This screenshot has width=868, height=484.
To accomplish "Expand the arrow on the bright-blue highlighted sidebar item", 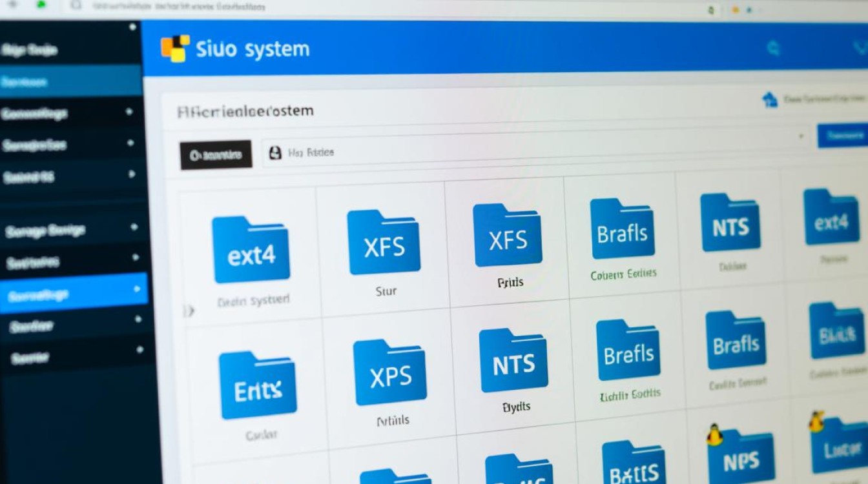I will (x=136, y=289).
